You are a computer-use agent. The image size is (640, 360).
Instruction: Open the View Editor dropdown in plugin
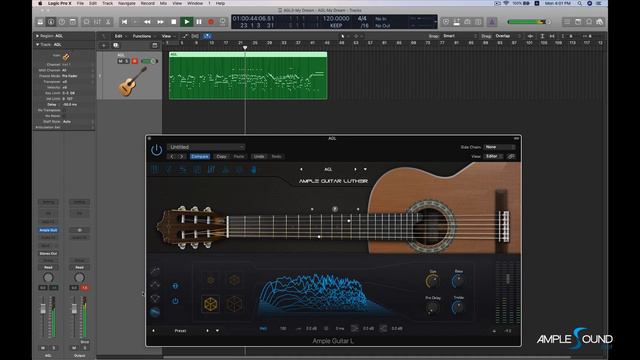coord(494,156)
